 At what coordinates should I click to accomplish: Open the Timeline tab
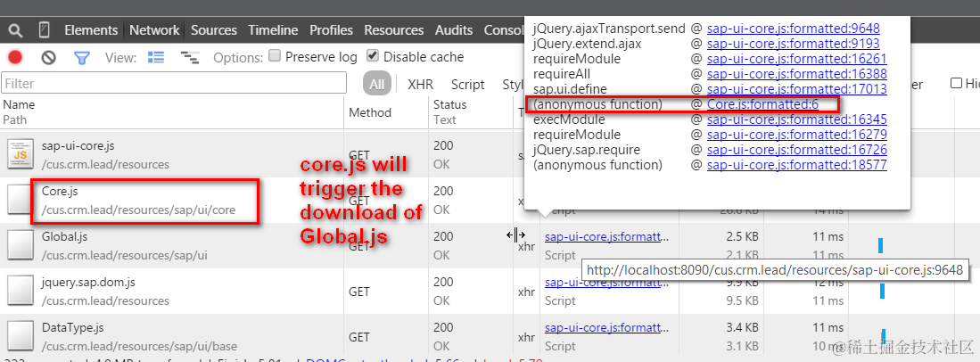point(273,30)
